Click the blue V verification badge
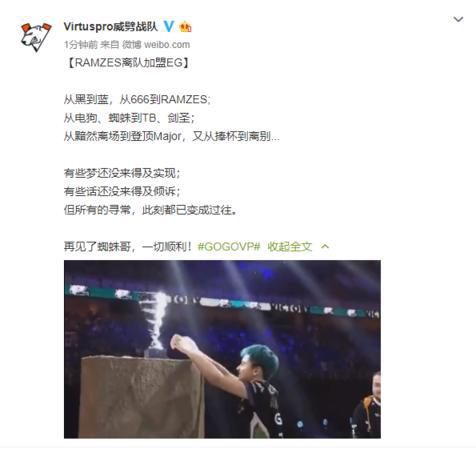The height and width of the screenshot is (453, 476). coord(169,26)
